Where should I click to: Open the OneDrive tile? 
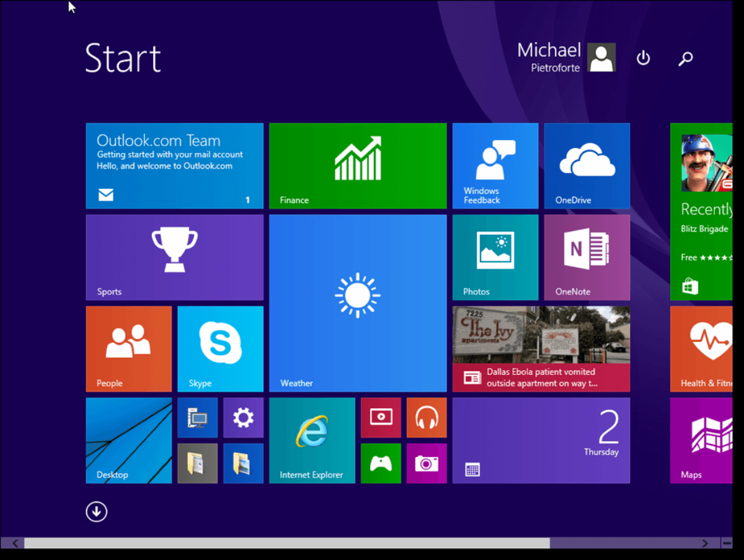click(587, 165)
